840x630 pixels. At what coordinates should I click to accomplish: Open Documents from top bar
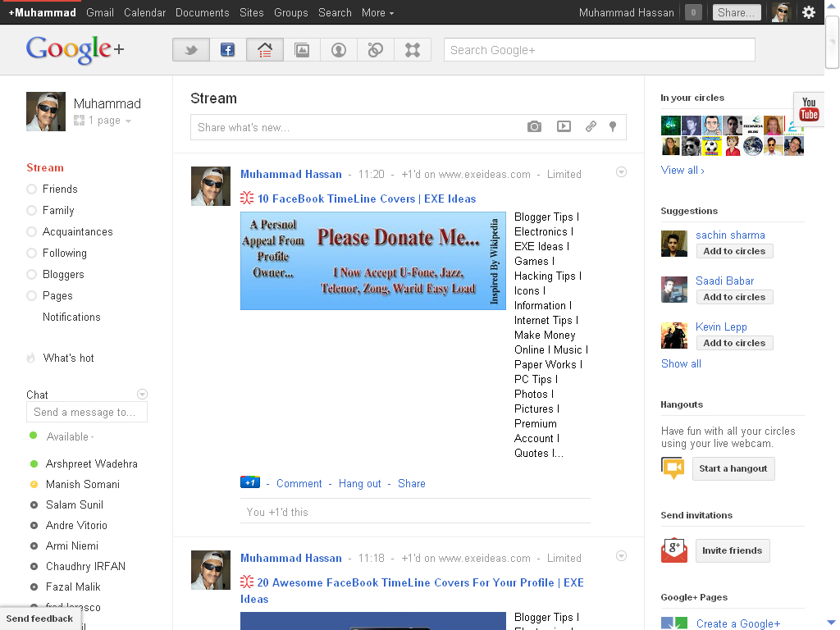(x=202, y=12)
